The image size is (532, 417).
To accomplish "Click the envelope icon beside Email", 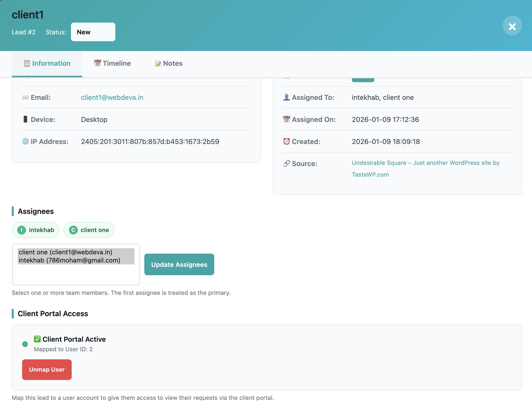I will [25, 98].
